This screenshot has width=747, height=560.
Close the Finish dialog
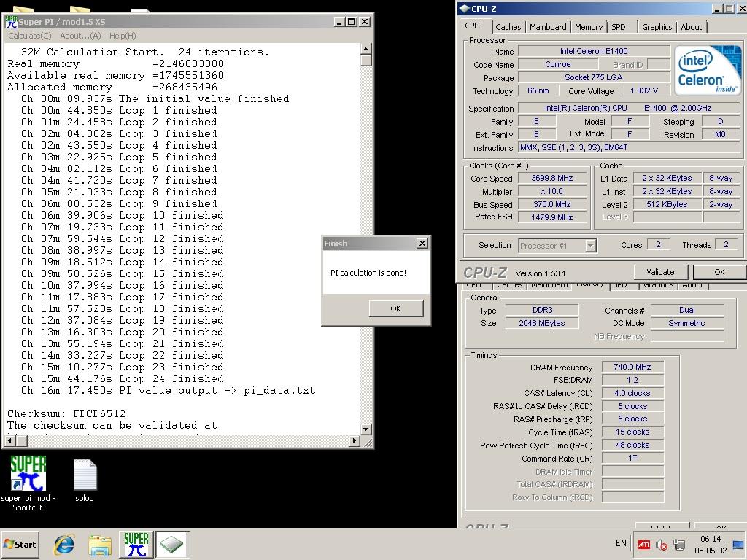click(422, 244)
